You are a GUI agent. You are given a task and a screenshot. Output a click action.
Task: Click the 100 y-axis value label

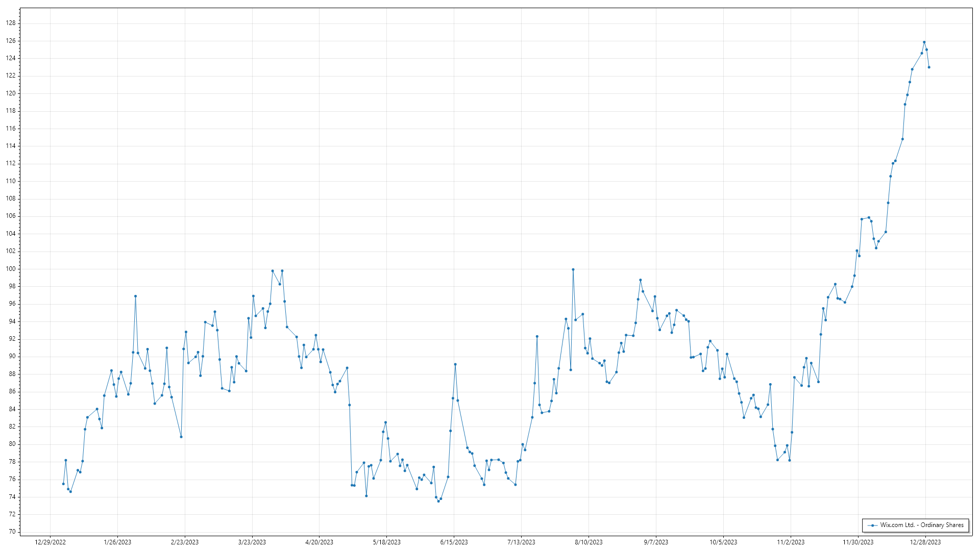[x=11, y=269]
